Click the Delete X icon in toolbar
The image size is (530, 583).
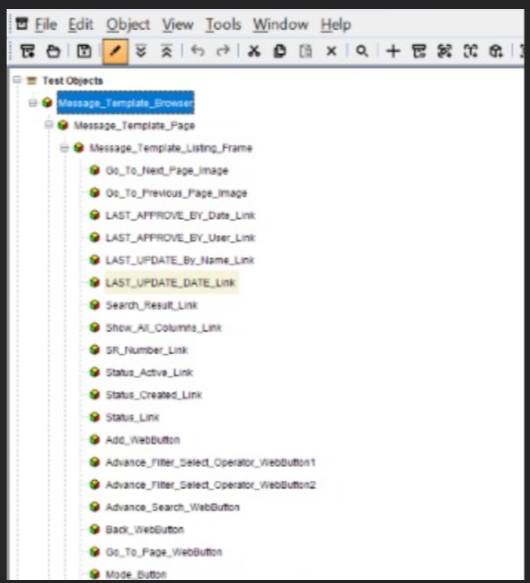coord(331,51)
